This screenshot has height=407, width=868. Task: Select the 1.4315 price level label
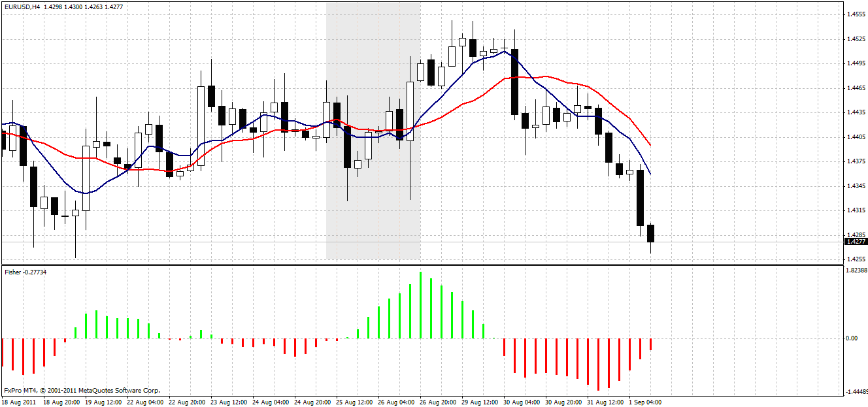pos(856,210)
